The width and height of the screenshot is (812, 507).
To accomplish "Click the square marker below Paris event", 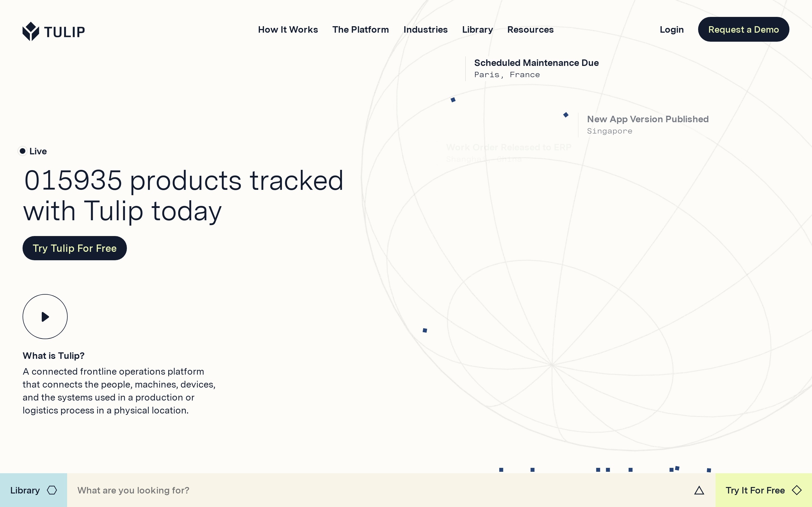I will click(x=453, y=100).
